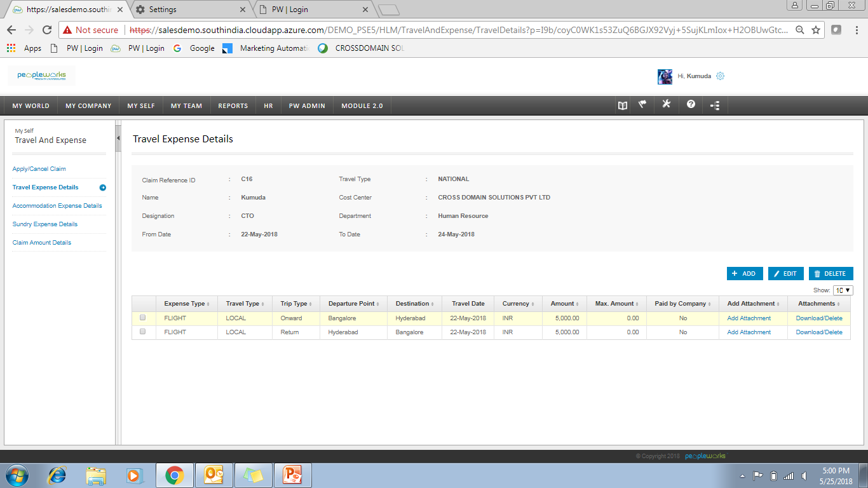Open the REPORTS menu
This screenshot has width=868, height=488.
tap(233, 106)
